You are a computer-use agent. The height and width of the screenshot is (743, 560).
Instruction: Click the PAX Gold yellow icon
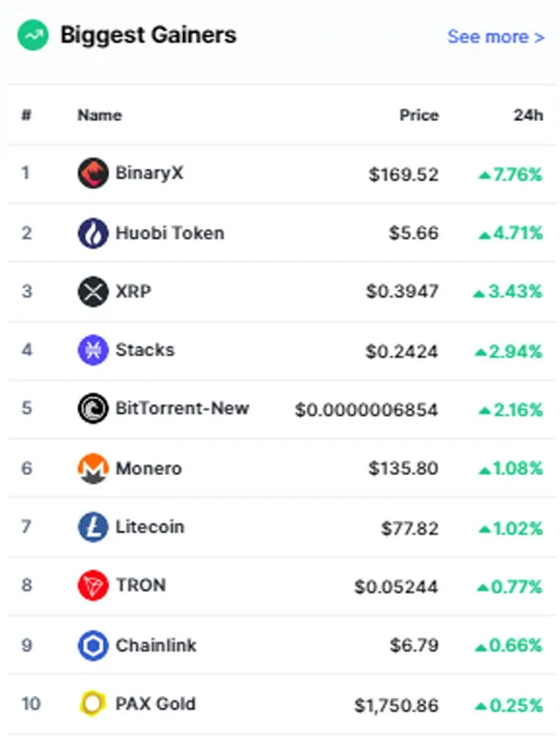pos(93,704)
